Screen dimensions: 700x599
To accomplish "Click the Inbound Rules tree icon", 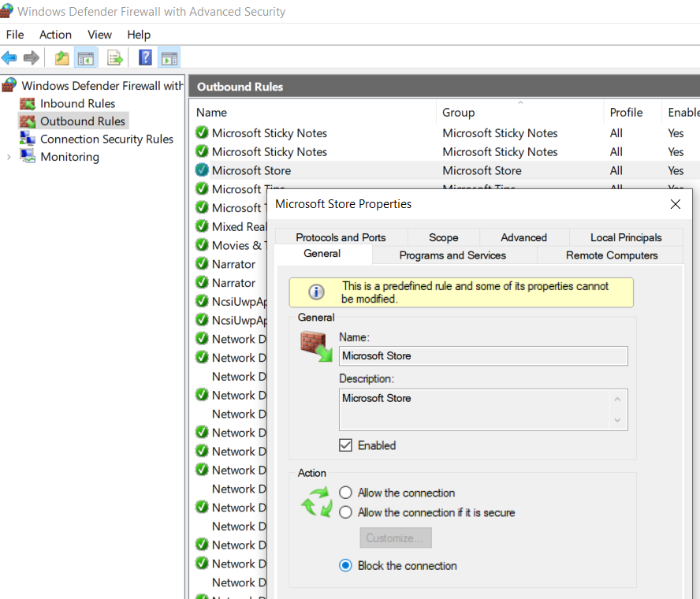I will pyautogui.click(x=28, y=103).
